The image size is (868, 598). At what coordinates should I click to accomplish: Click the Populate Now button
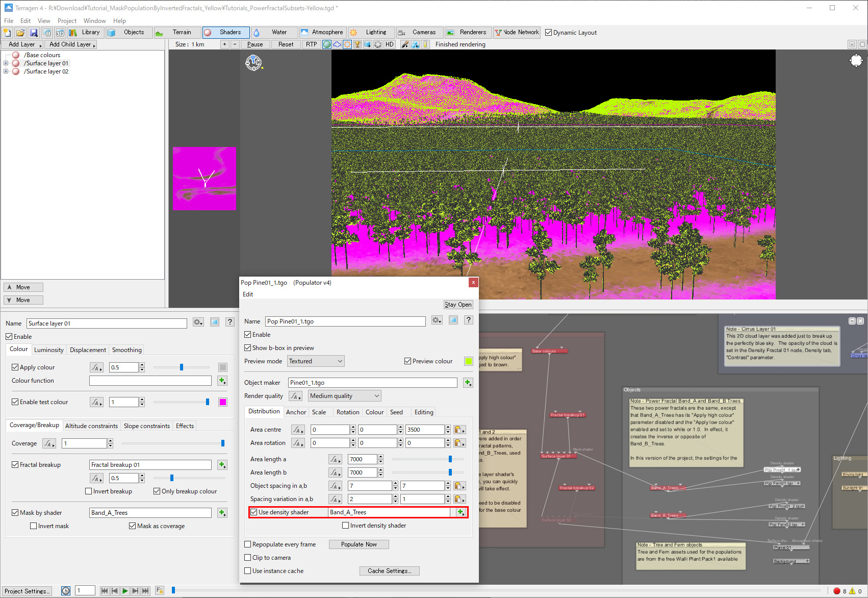coord(359,544)
